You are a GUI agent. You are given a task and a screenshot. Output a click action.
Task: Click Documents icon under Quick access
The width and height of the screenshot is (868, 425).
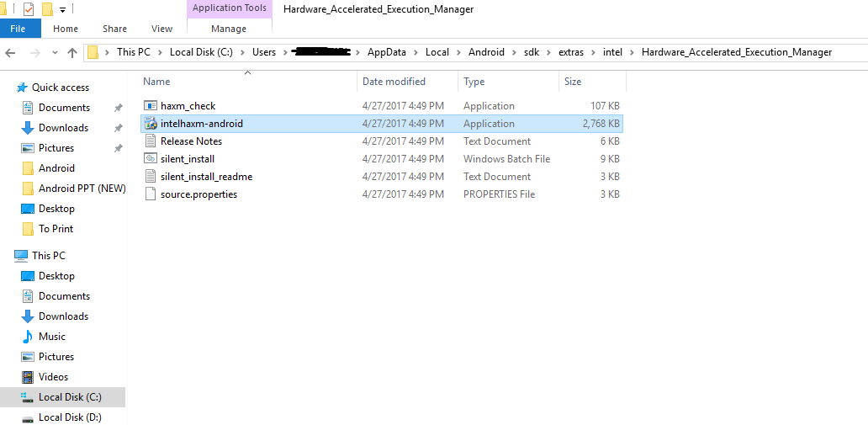(28, 108)
